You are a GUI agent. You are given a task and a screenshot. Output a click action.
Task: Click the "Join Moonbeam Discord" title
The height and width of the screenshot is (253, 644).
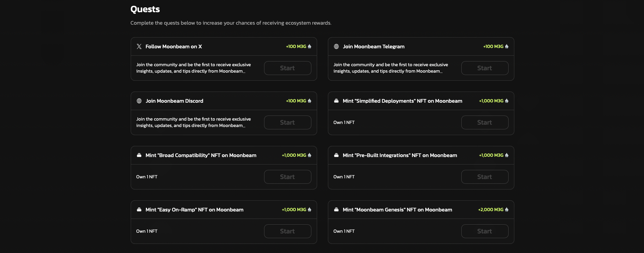[x=174, y=101]
